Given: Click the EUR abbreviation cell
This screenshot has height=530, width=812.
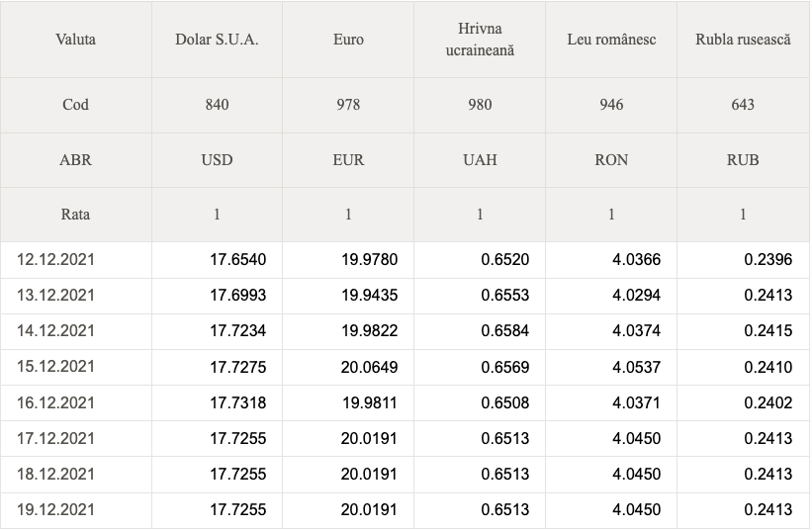Looking at the screenshot, I should (x=348, y=160).
